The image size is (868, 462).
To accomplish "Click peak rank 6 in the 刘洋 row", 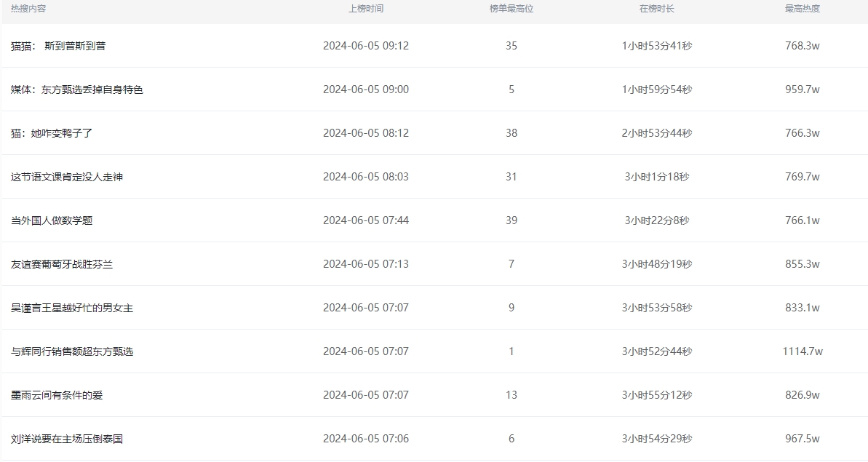I will click(511, 439).
